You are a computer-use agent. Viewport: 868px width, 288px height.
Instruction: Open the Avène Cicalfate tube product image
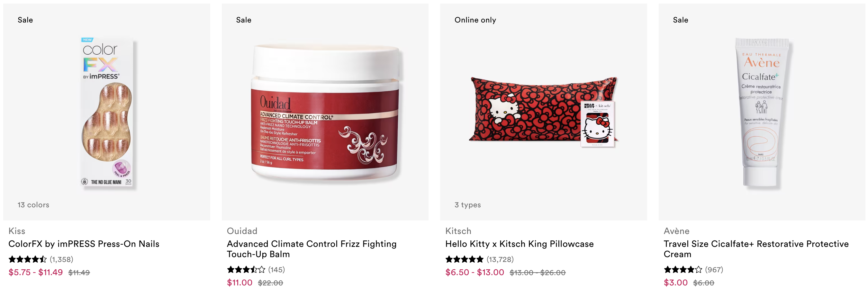tap(762, 112)
